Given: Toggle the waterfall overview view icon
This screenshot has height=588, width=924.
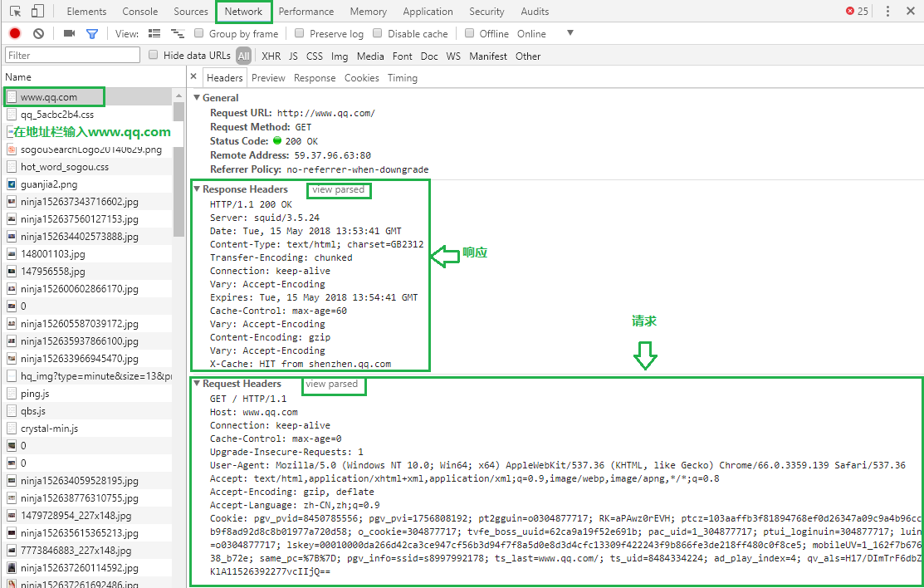Looking at the screenshot, I should [177, 33].
